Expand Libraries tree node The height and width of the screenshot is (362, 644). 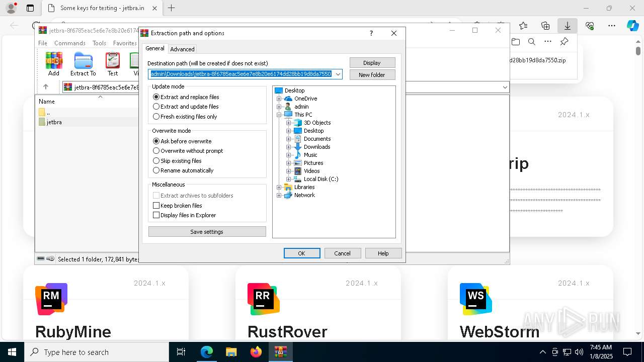279,187
